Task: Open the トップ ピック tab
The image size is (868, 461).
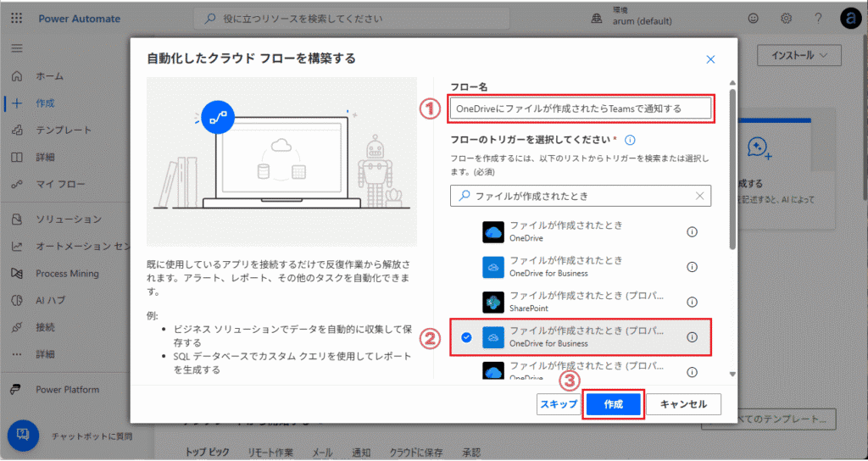Action: point(207,453)
